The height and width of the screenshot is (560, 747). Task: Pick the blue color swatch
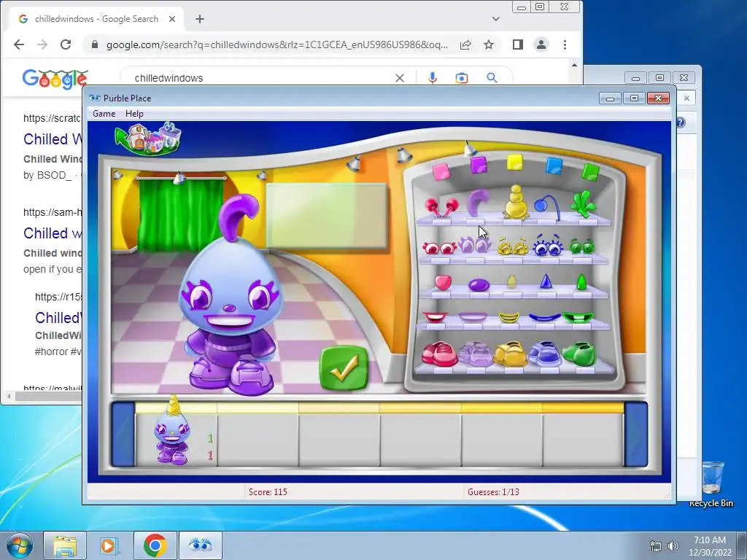tap(554, 166)
